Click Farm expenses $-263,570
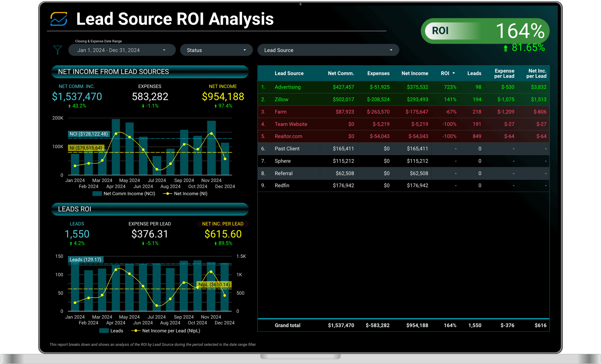Viewport: 601px width, 364px height. coord(378,112)
